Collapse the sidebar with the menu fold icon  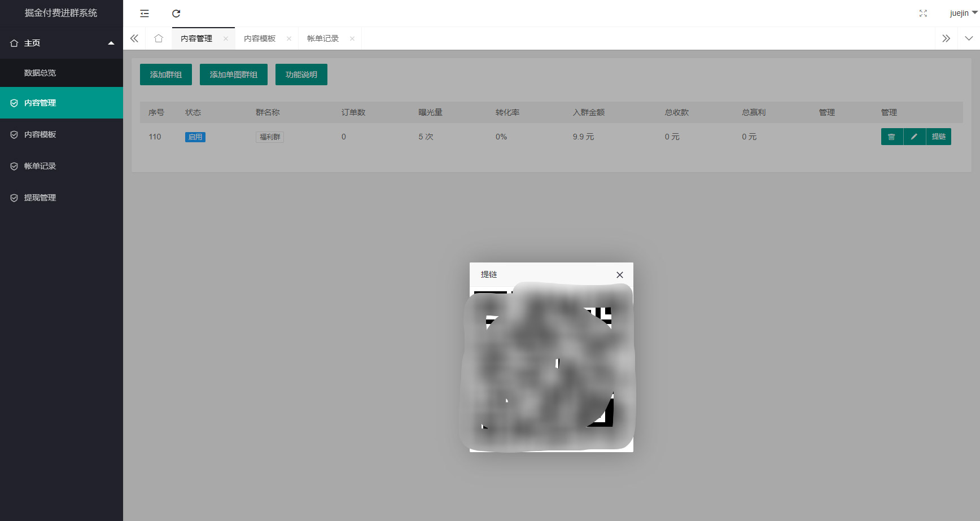(x=145, y=14)
